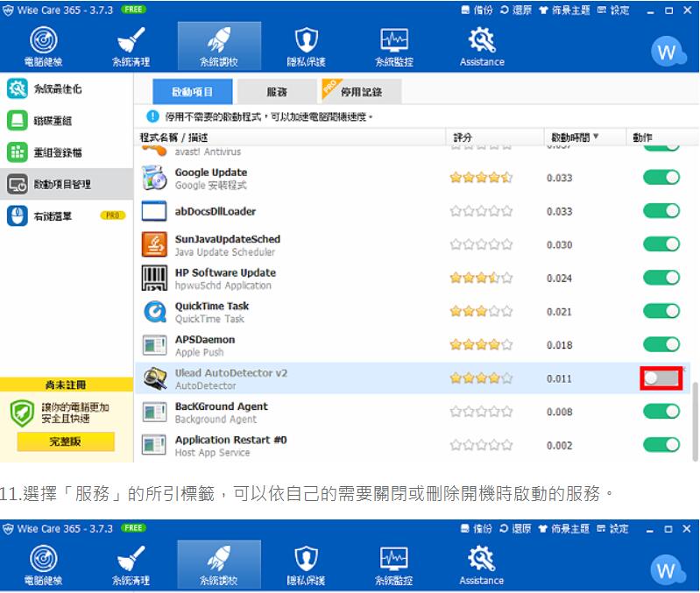The width and height of the screenshot is (700, 593).
Task: Open Settings in top title bar
Action: coord(613,10)
